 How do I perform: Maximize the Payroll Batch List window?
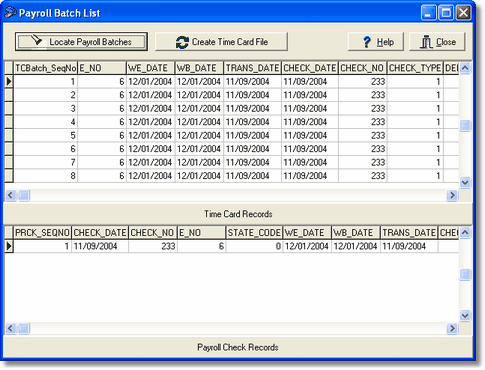point(446,13)
